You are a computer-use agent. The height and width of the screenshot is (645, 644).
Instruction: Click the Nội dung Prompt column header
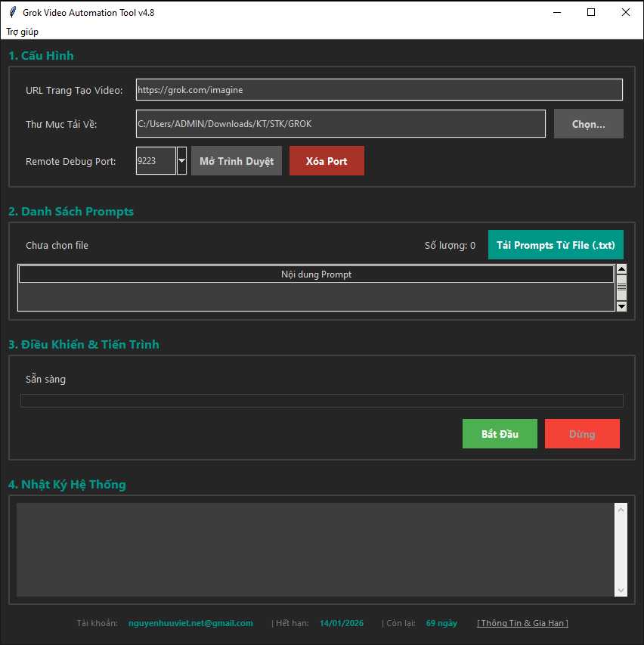[x=316, y=274]
